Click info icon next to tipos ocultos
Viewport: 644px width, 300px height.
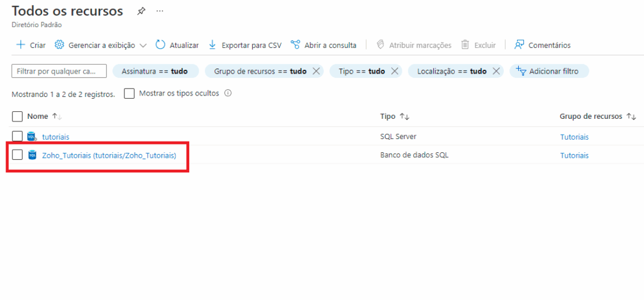228,93
